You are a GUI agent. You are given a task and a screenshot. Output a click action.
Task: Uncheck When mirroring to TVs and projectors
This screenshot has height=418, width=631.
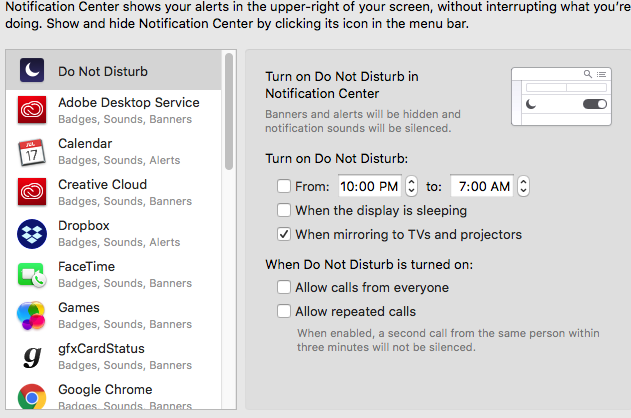click(284, 234)
